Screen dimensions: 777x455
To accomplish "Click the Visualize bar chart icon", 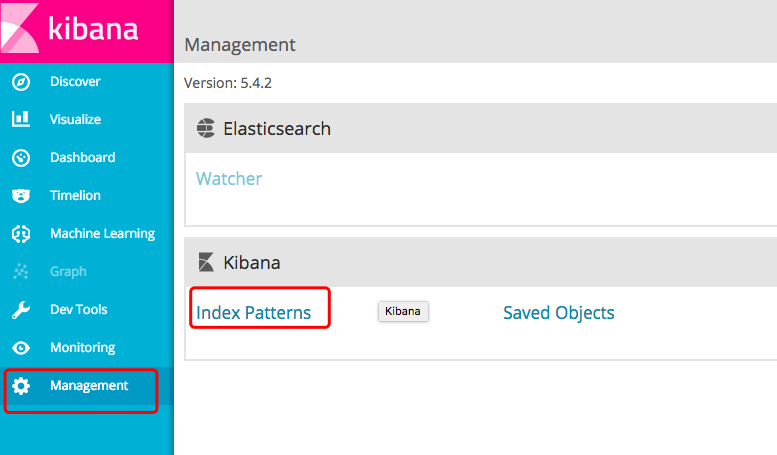I will (21, 119).
